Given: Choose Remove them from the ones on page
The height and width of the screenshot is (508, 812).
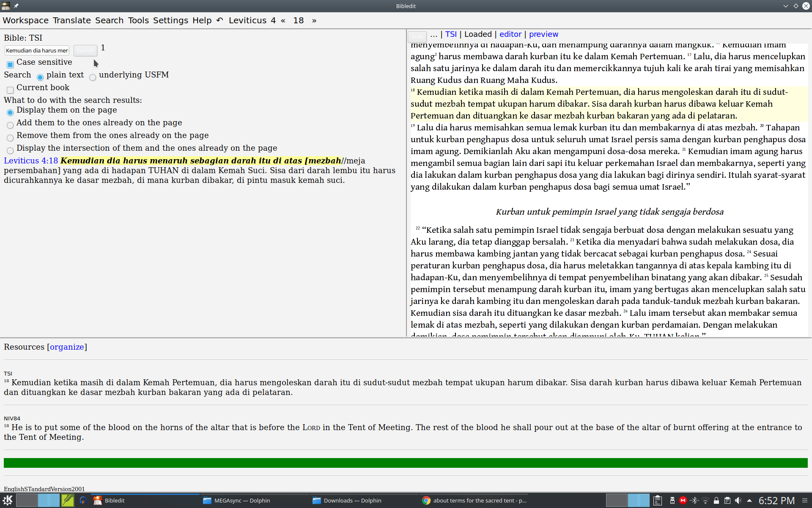Looking at the screenshot, I should (x=10, y=138).
